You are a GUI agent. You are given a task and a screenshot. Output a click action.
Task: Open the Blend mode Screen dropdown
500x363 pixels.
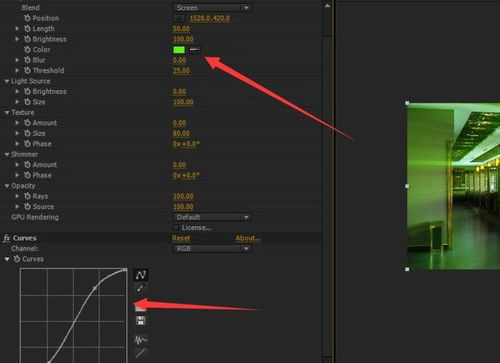click(x=212, y=8)
